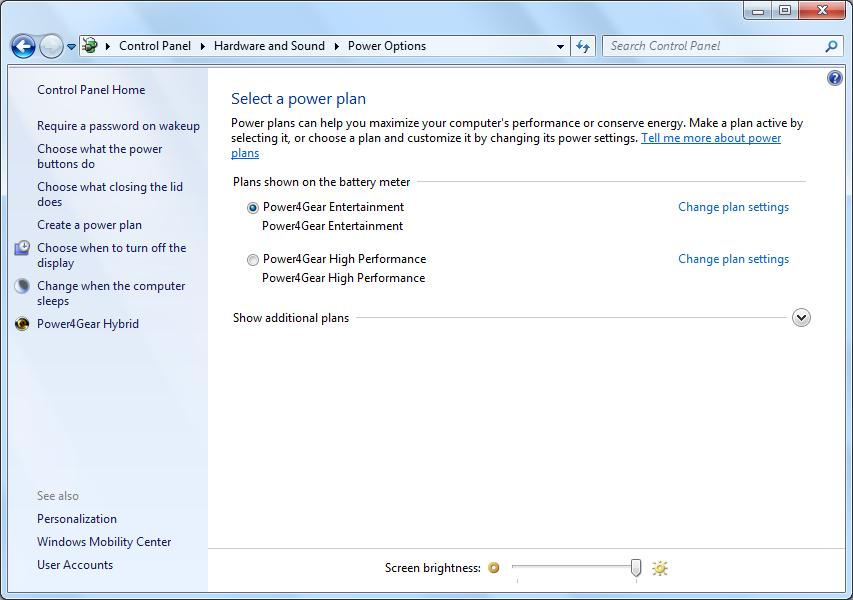Open Power4Gear Hybrid link
Viewport: 853px width, 600px height.
(x=88, y=324)
